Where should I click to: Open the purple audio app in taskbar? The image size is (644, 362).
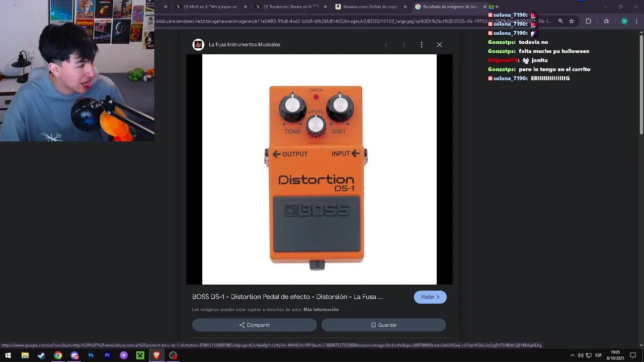(x=124, y=355)
